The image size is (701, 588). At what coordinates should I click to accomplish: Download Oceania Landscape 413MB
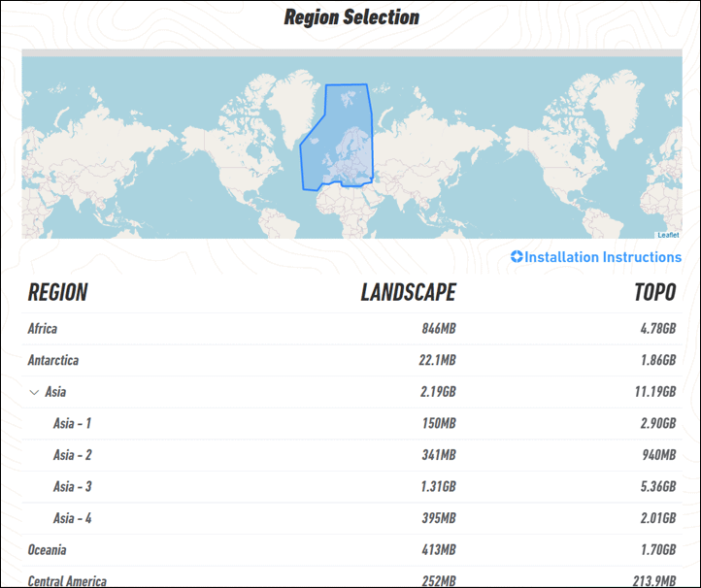point(439,550)
